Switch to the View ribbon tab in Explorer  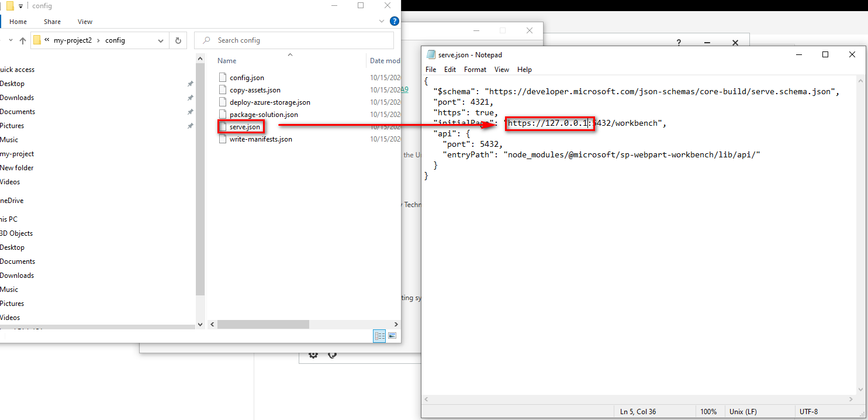[x=85, y=22]
